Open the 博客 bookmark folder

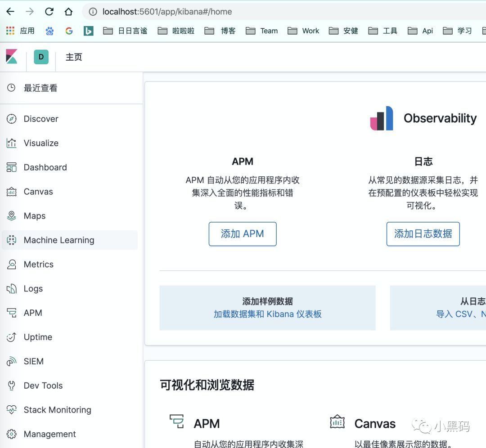click(x=220, y=31)
